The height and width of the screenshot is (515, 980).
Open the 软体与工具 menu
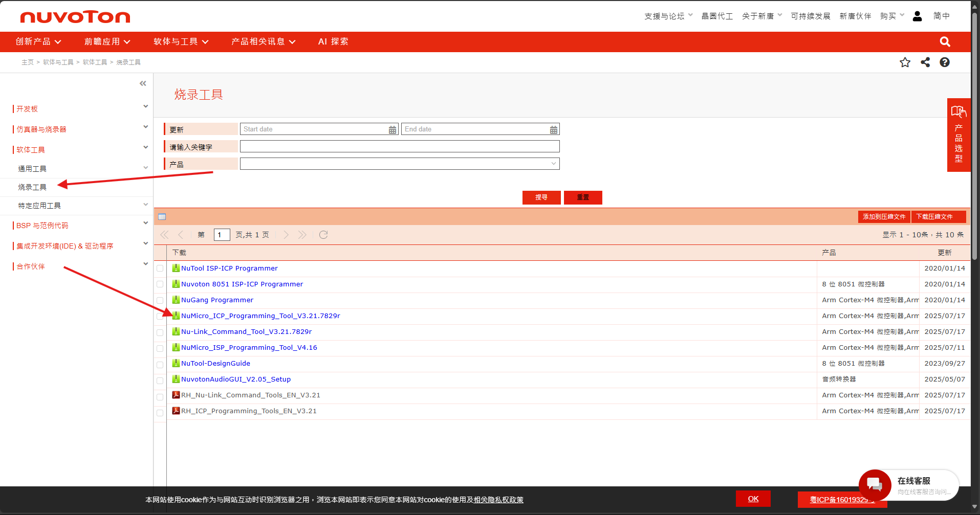coord(181,41)
